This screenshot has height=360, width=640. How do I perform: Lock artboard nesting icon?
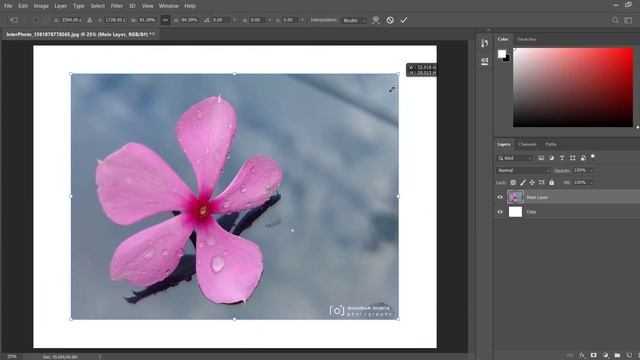coord(542,182)
